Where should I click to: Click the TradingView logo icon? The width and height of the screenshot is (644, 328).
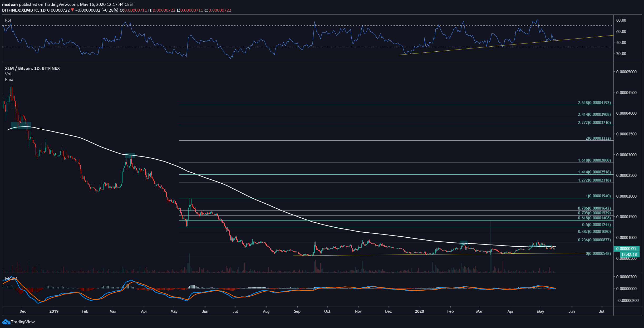click(6, 322)
